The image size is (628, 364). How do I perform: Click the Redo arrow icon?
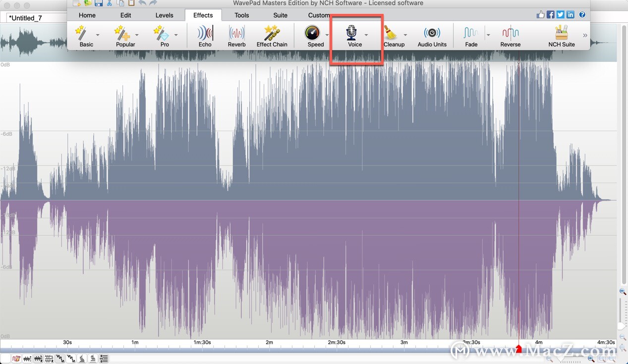click(x=154, y=3)
